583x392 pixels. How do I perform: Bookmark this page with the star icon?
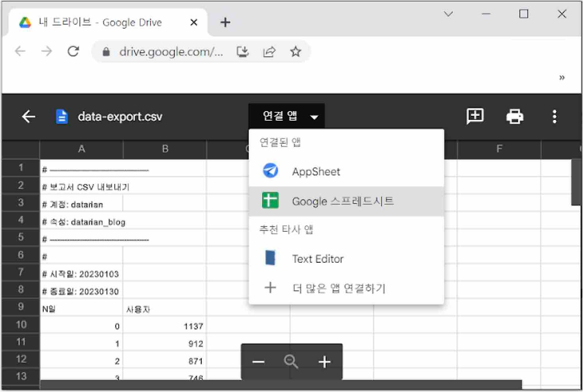(x=296, y=51)
